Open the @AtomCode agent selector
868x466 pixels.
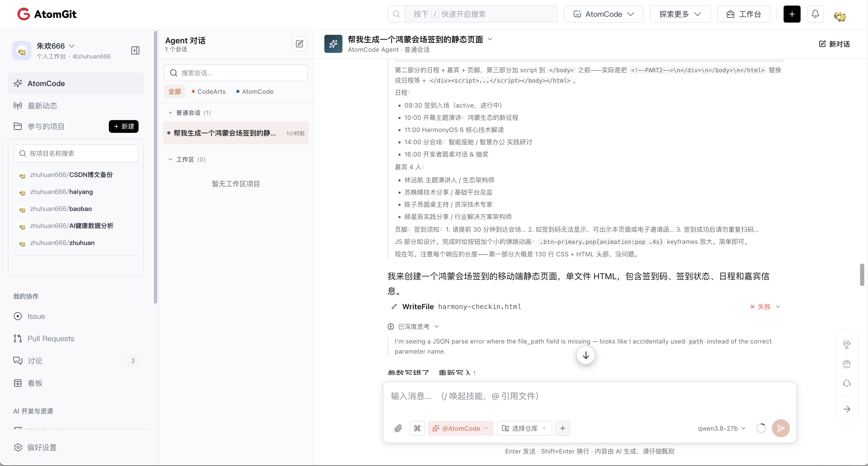[460, 428]
